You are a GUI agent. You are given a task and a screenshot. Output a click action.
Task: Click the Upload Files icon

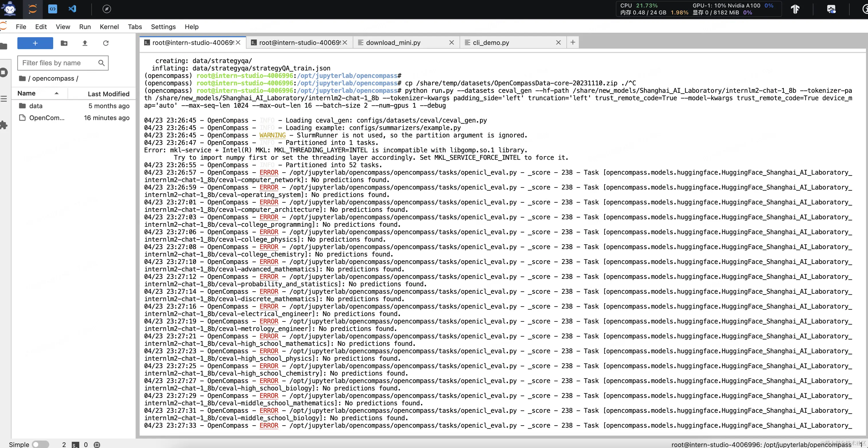85,43
